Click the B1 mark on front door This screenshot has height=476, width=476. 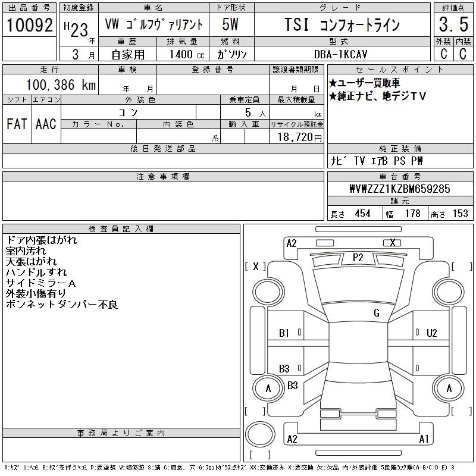point(284,333)
